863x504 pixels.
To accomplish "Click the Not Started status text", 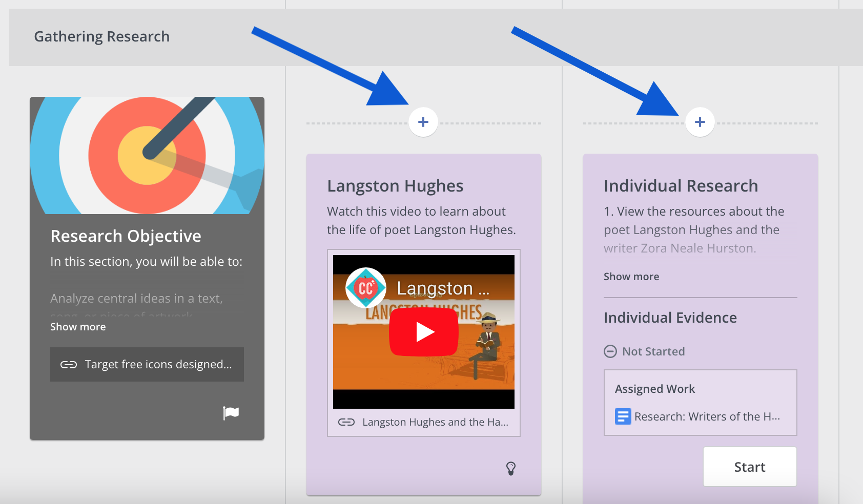I will (x=653, y=351).
